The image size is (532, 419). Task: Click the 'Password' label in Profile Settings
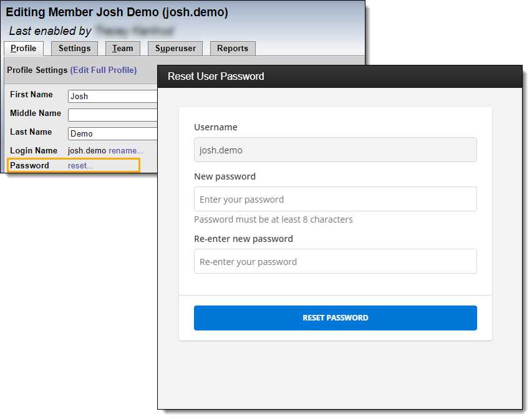(x=29, y=166)
